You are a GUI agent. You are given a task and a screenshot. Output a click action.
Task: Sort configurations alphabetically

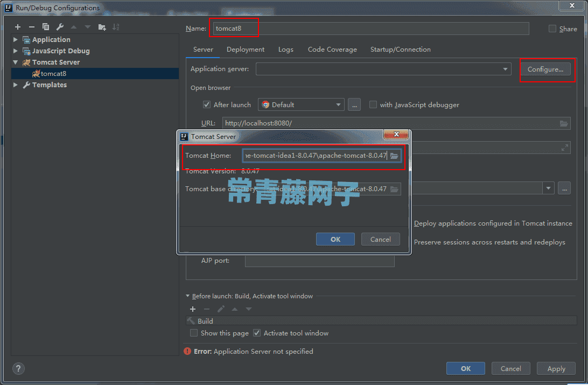coord(116,27)
